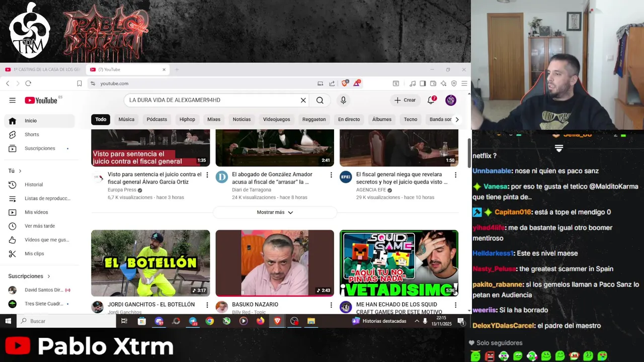Viewport: 644px width, 362px height.
Task: Open Brave wallet icon
Action: tap(433, 83)
